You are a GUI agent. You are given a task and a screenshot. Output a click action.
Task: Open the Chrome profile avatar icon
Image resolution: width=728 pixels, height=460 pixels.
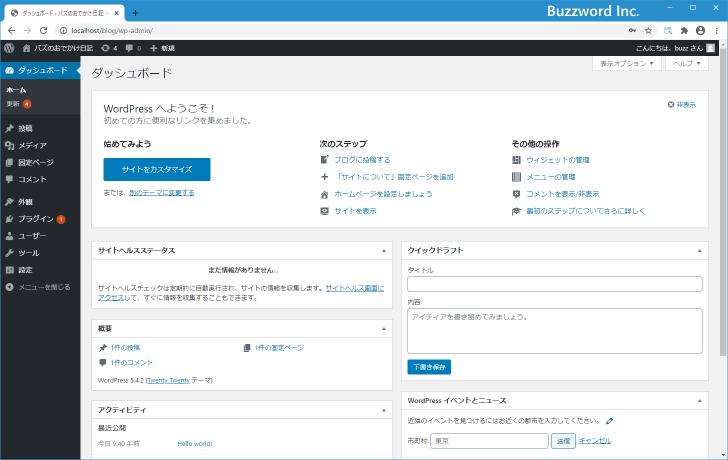click(702, 31)
